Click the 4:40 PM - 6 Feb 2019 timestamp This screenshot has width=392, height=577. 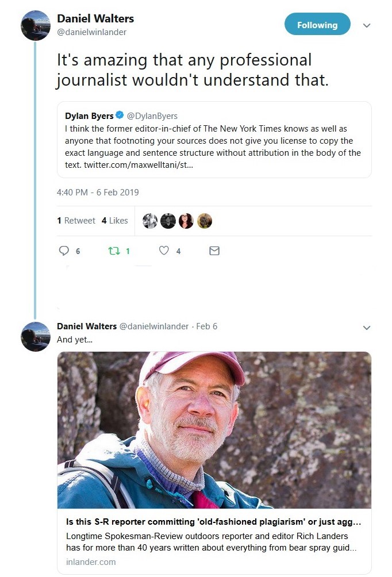point(98,193)
